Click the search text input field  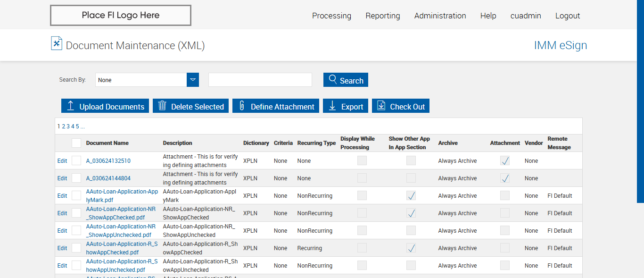pyautogui.click(x=260, y=80)
